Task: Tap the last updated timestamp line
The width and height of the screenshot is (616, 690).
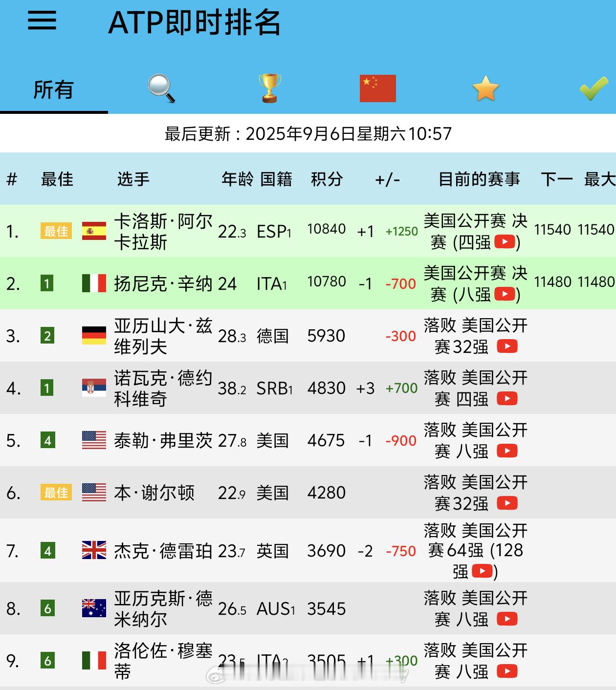Action: 308,133
